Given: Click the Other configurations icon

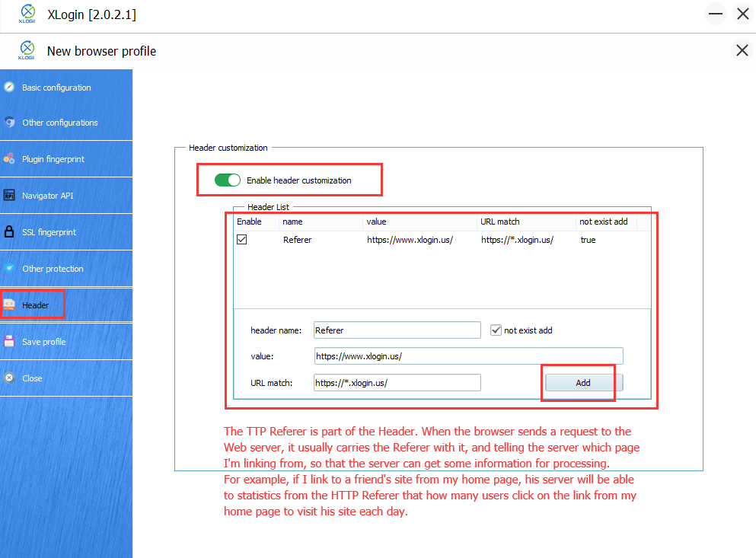Looking at the screenshot, I should click(9, 123).
